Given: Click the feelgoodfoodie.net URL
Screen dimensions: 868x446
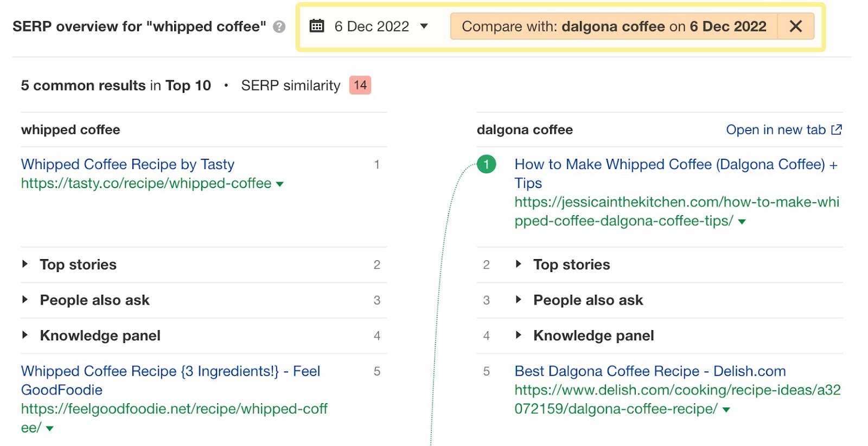Looking at the screenshot, I should click(174, 418).
